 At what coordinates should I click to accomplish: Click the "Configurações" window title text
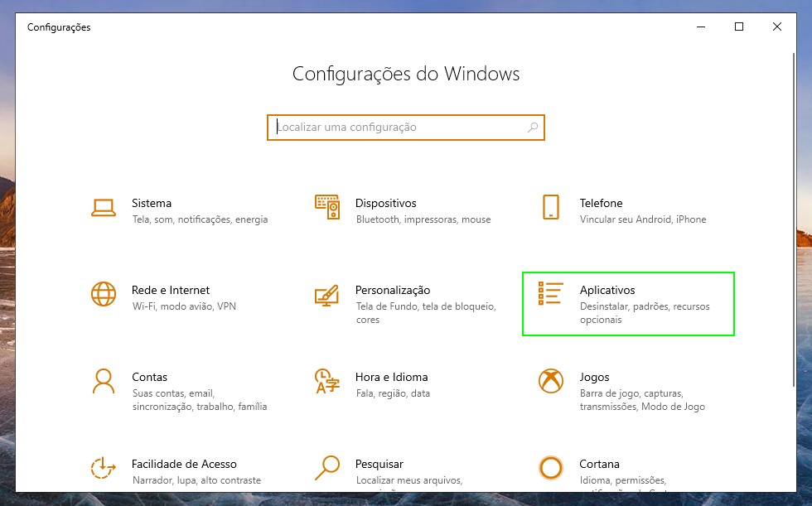59,27
